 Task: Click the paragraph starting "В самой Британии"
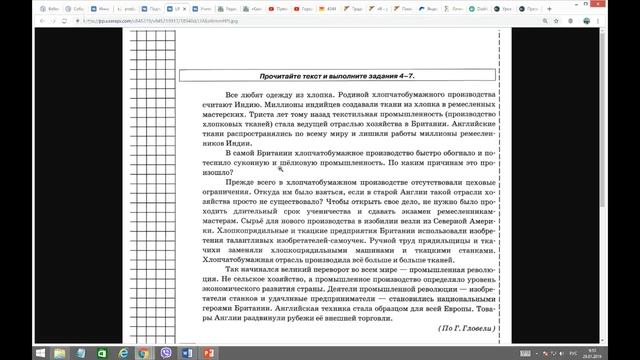(x=349, y=162)
